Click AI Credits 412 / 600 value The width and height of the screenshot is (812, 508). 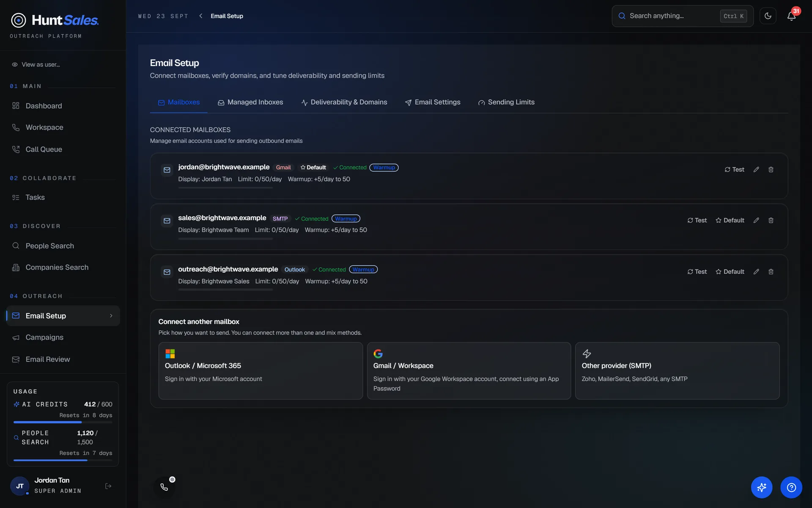[98, 404]
